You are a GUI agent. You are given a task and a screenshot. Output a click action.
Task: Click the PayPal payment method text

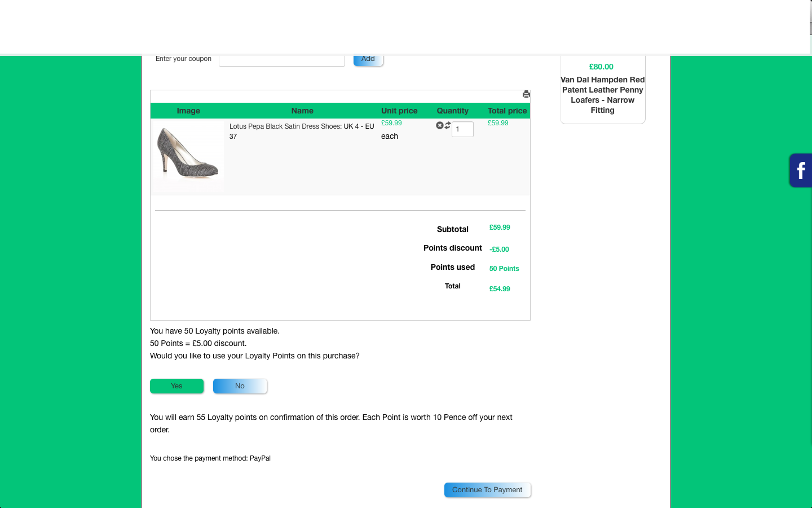(260, 458)
